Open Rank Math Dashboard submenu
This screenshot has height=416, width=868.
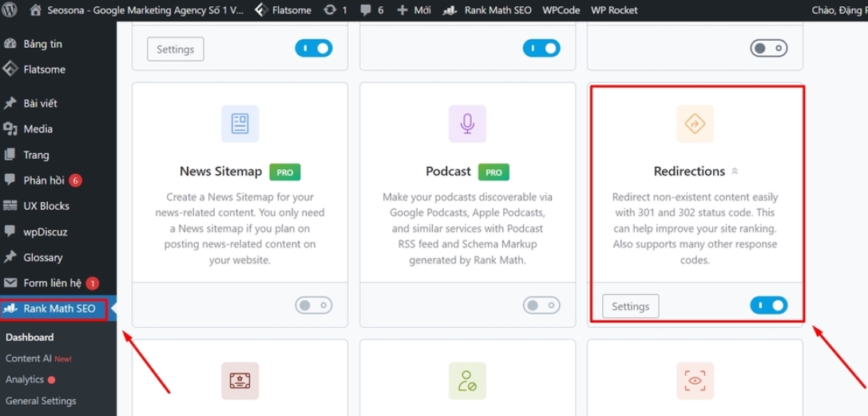(30, 338)
